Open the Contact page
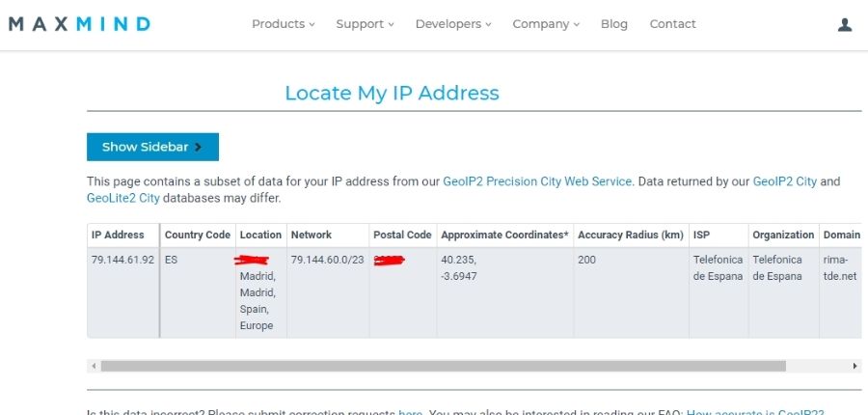The width and height of the screenshot is (868, 415). click(x=672, y=24)
